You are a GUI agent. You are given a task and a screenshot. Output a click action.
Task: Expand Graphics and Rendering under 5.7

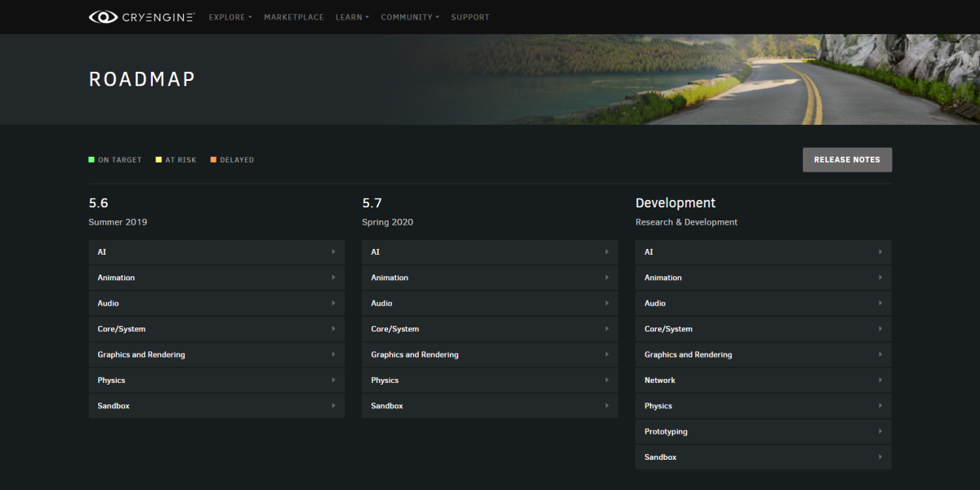[490, 354]
